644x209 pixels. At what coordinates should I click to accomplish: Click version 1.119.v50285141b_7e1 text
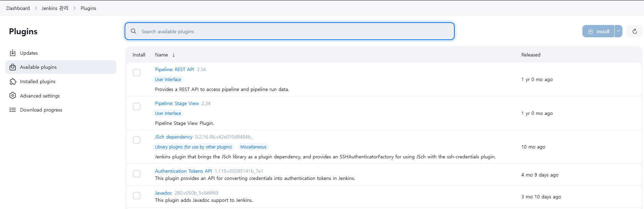pos(239,171)
